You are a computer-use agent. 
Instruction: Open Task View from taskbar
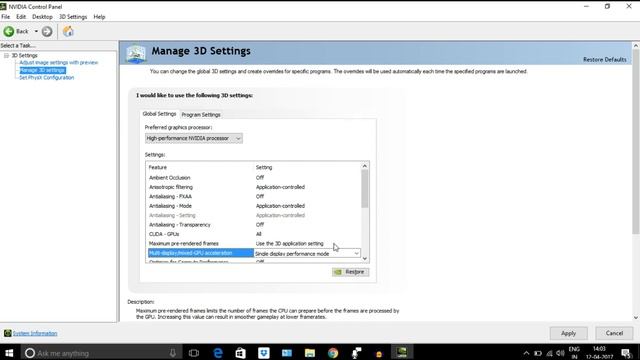pyautogui.click(x=194, y=353)
